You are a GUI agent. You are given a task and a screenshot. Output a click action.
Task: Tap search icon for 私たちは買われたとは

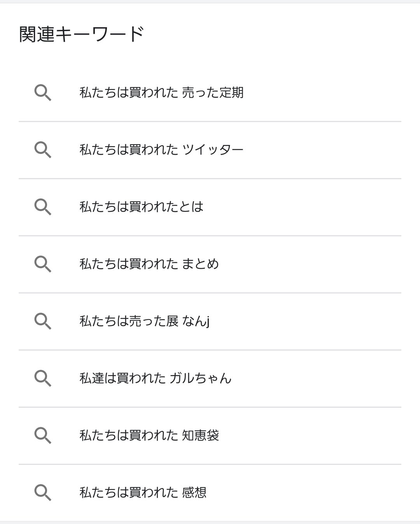pyautogui.click(x=43, y=207)
